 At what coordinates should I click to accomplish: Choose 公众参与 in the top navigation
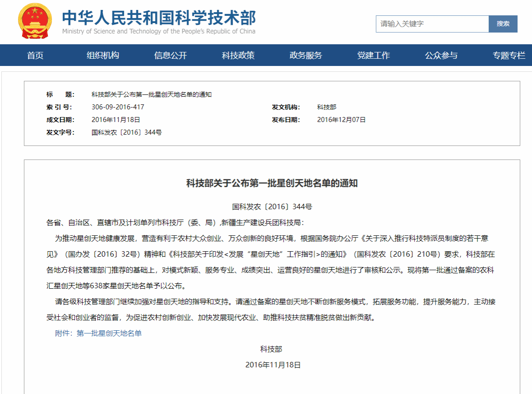click(441, 56)
